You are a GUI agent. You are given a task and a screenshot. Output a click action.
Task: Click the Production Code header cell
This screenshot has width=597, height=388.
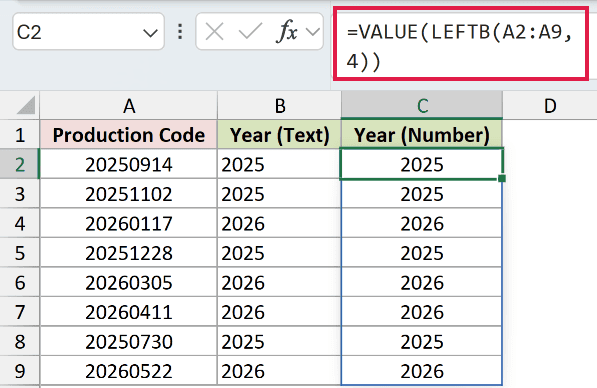coord(129,135)
